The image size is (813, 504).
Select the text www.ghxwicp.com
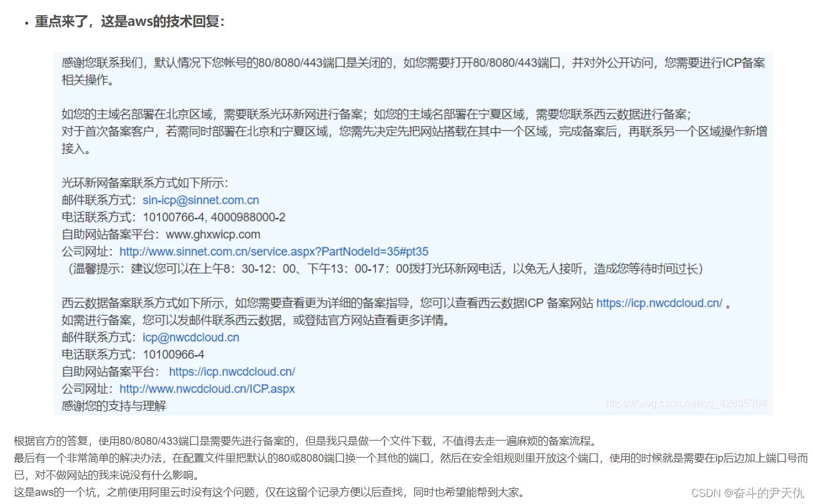pos(213,234)
